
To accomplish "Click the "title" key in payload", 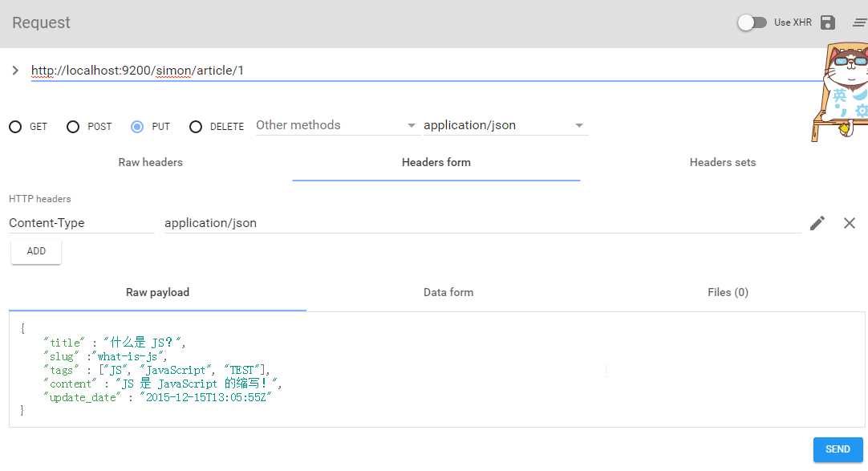I will (x=64, y=343).
